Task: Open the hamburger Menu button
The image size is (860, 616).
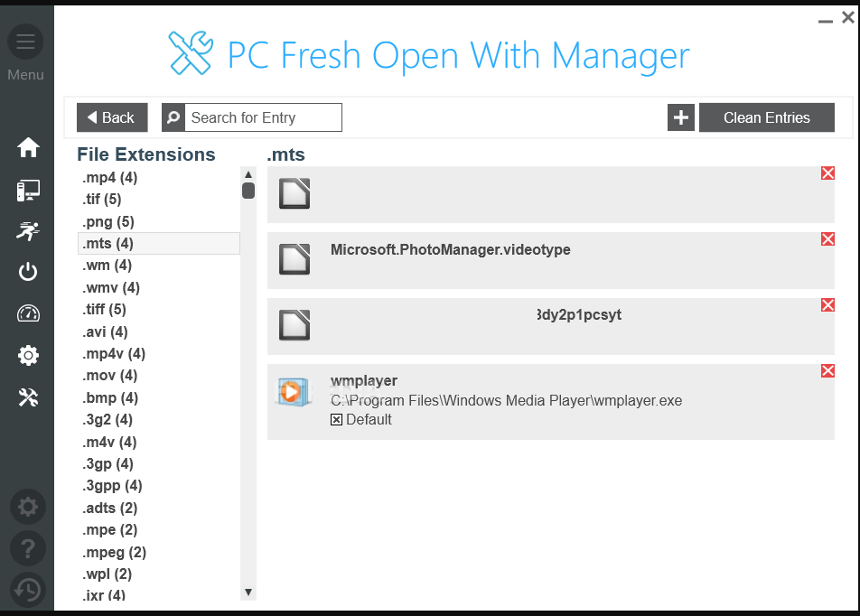Action: click(x=25, y=42)
